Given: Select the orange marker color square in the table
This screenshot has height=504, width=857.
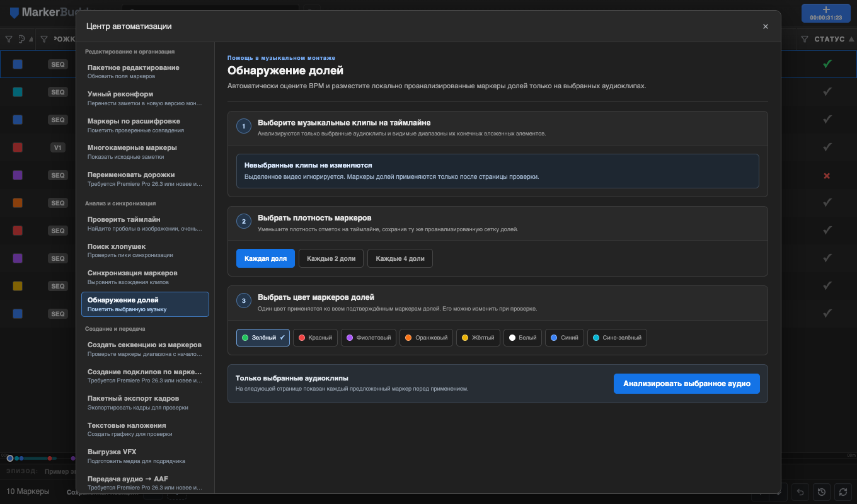Looking at the screenshot, I should (18, 203).
